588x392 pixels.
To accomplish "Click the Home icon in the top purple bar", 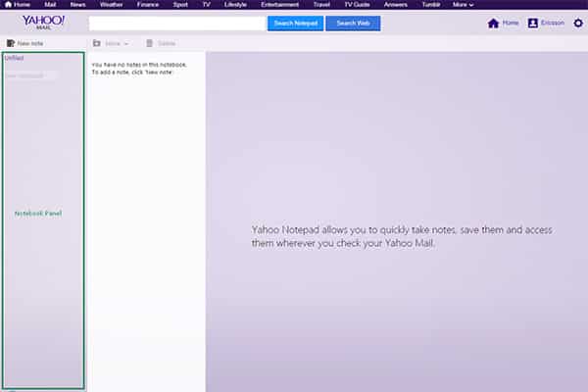I will click(8, 5).
